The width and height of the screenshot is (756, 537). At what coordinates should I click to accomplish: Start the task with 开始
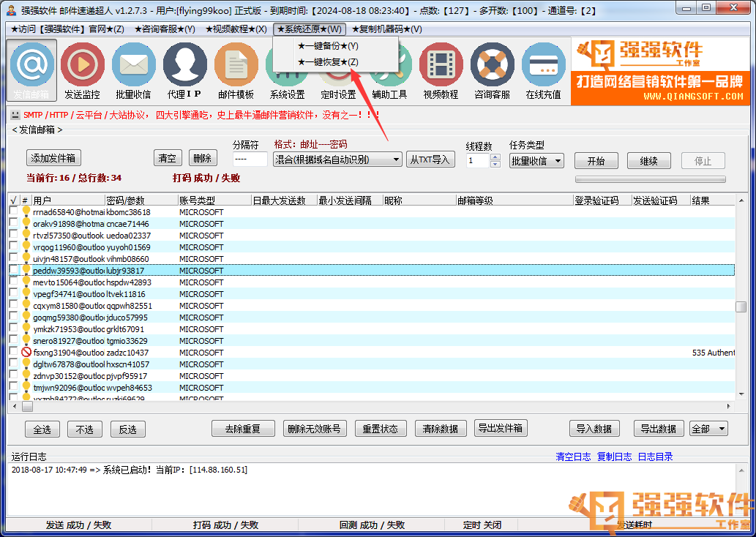pyautogui.click(x=596, y=161)
